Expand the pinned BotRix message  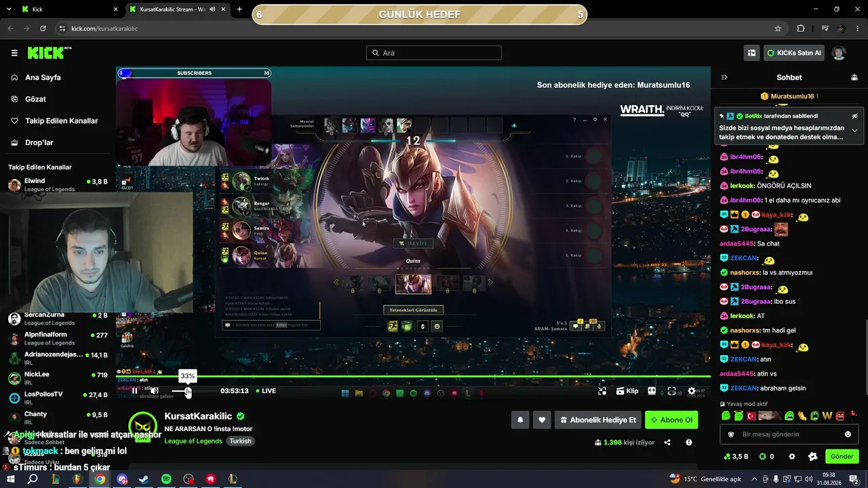pyautogui.click(x=855, y=130)
